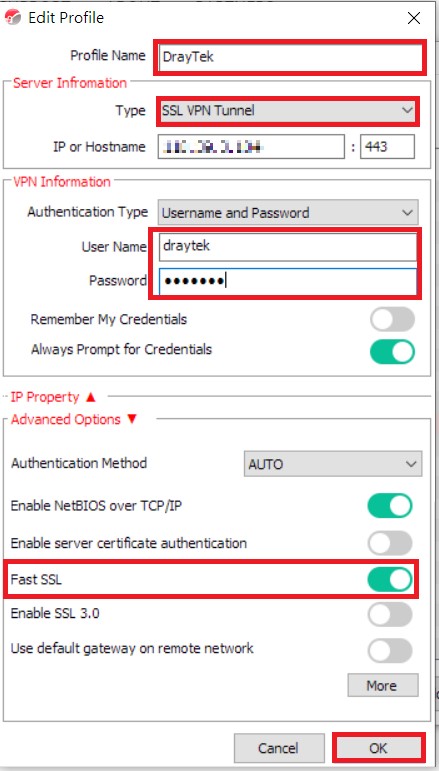
Task: Disable Always Prompt for Credentials toggle
Action: click(392, 352)
